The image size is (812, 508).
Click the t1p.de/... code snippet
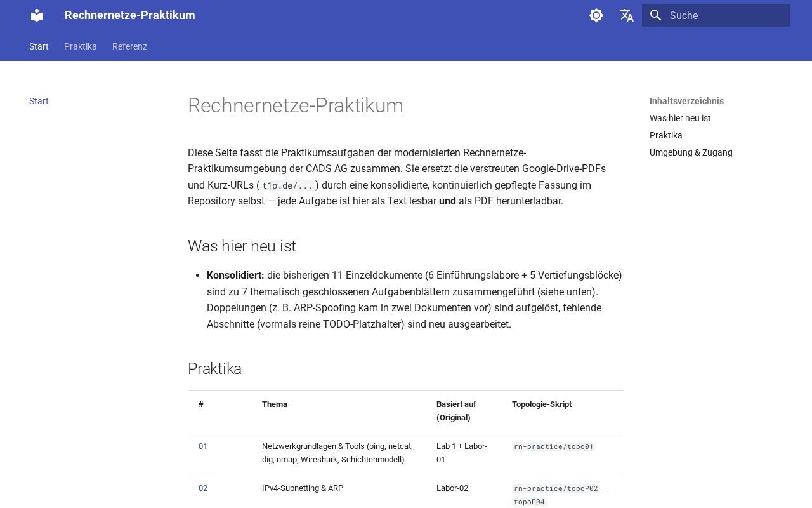287,185
